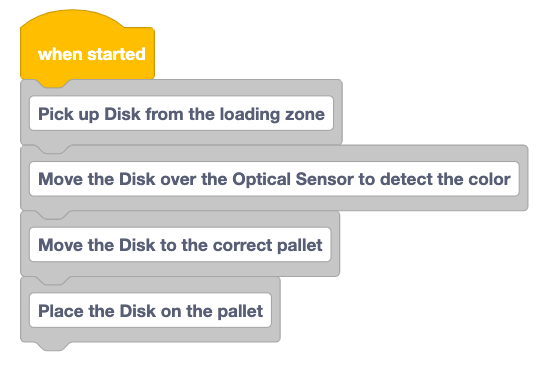Edit the 'Pick up Disk from the loading zone' comment field

pyautogui.click(x=181, y=113)
